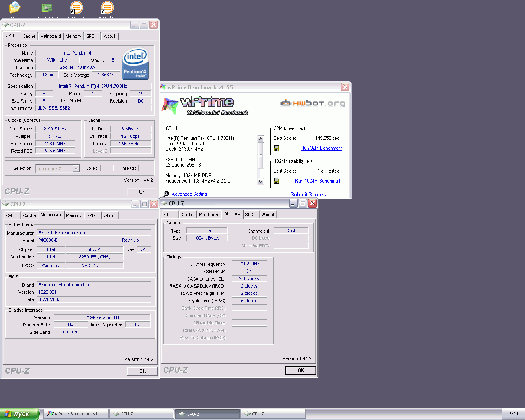
Task: Open Advanced Settings link in wPrime
Action: tap(190, 194)
